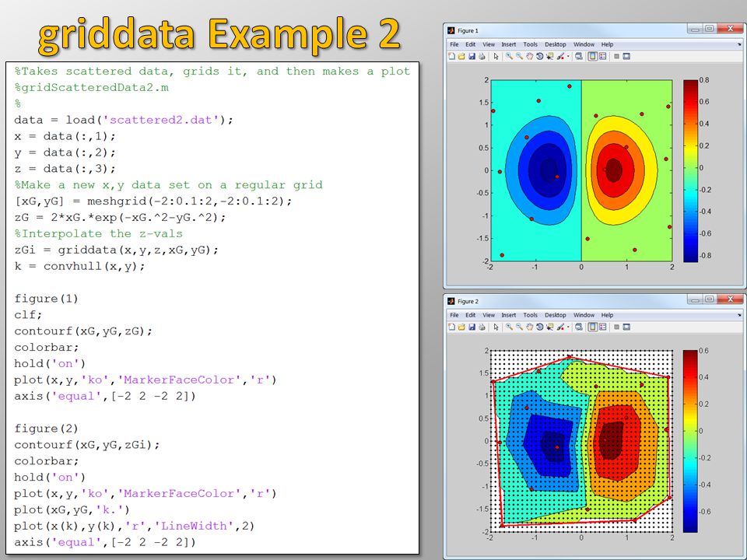Click dock arrow in Figure 2 menu bar
The image size is (747, 560).
point(739,315)
